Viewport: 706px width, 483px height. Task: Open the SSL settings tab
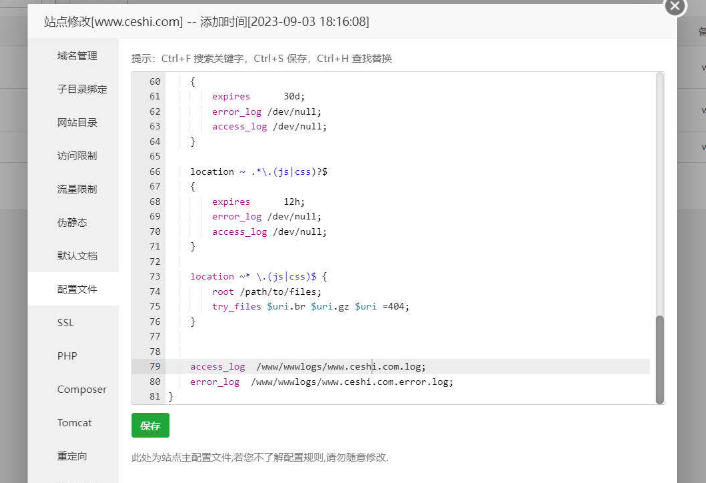(66, 323)
